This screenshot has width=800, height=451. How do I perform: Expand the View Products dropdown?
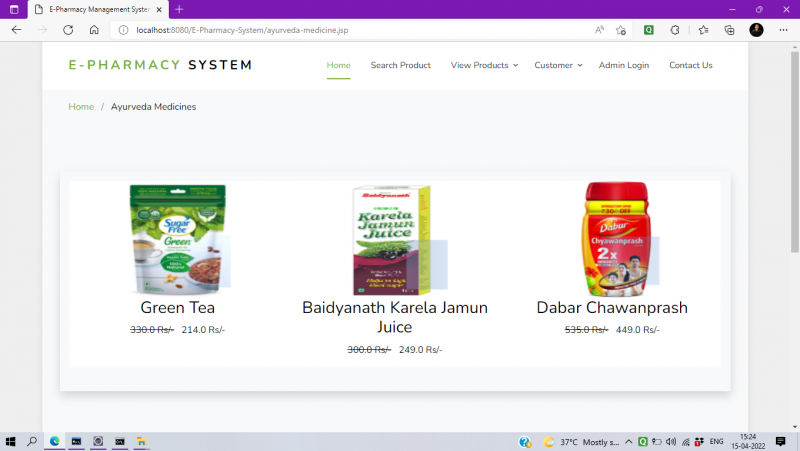[x=484, y=65]
